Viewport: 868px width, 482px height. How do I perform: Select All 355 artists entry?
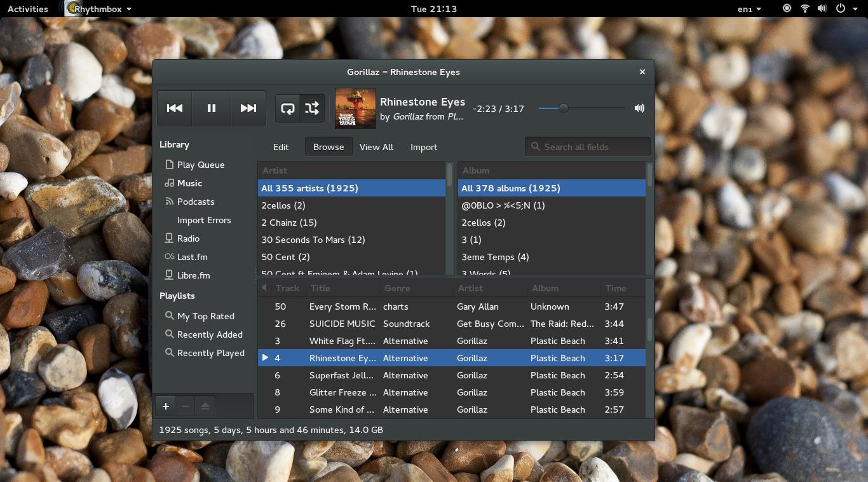351,188
